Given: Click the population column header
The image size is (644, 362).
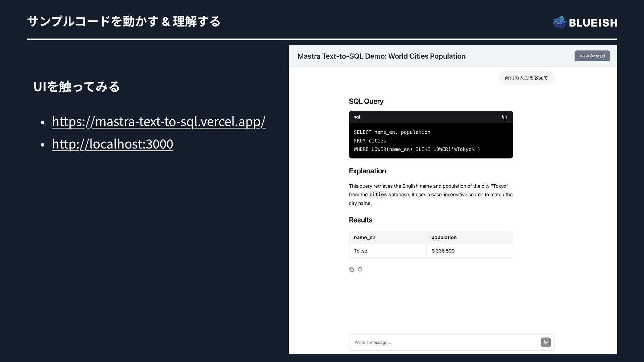Looking at the screenshot, I should pyautogui.click(x=443, y=237).
